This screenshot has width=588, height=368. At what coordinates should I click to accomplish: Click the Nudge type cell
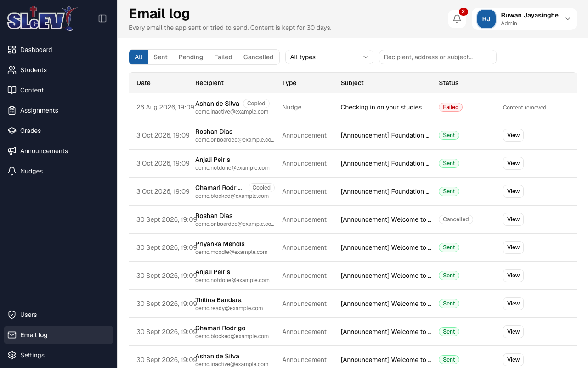click(292, 107)
